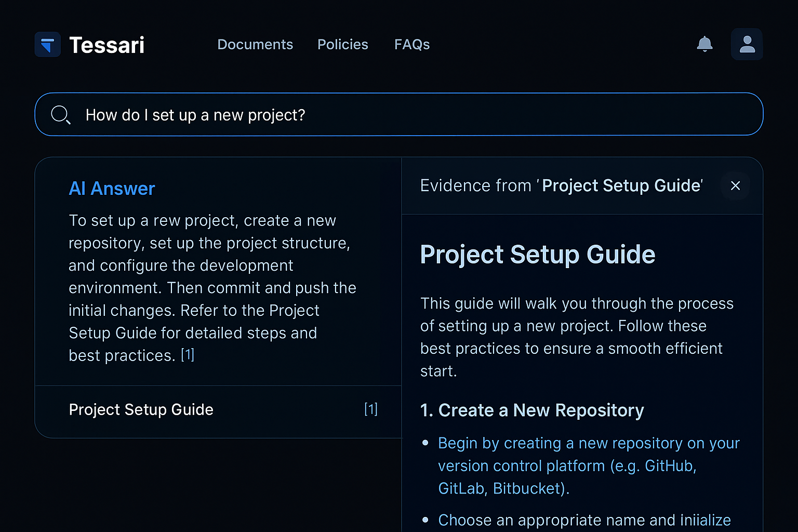This screenshot has height=532, width=798.
Task: Open the user profile menu
Action: 747,45
